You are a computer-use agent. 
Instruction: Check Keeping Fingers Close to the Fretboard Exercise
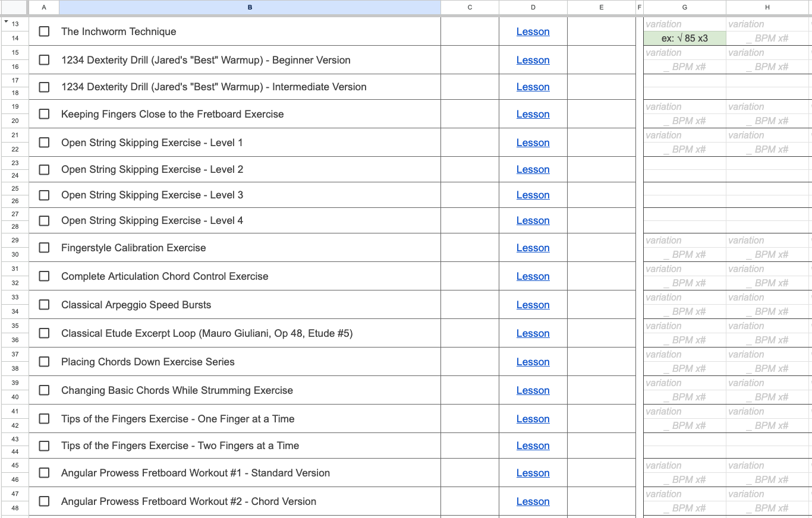pyautogui.click(x=44, y=114)
